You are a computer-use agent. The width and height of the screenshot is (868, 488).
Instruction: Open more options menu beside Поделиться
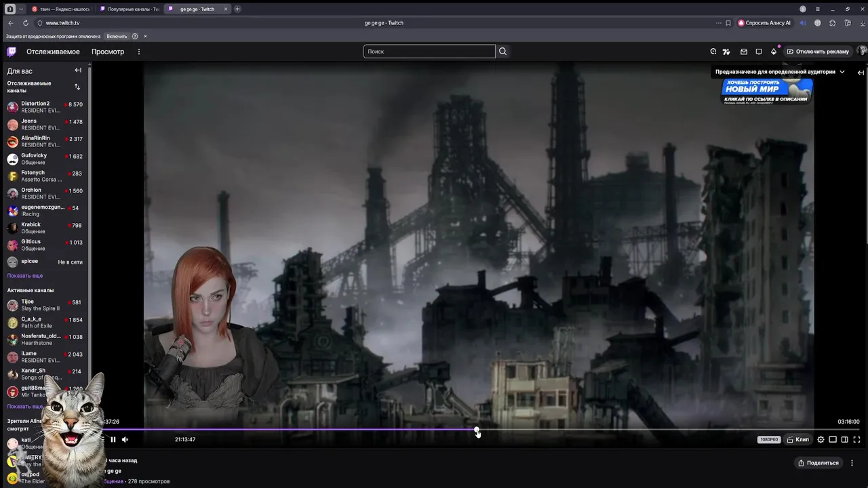pos(852,463)
